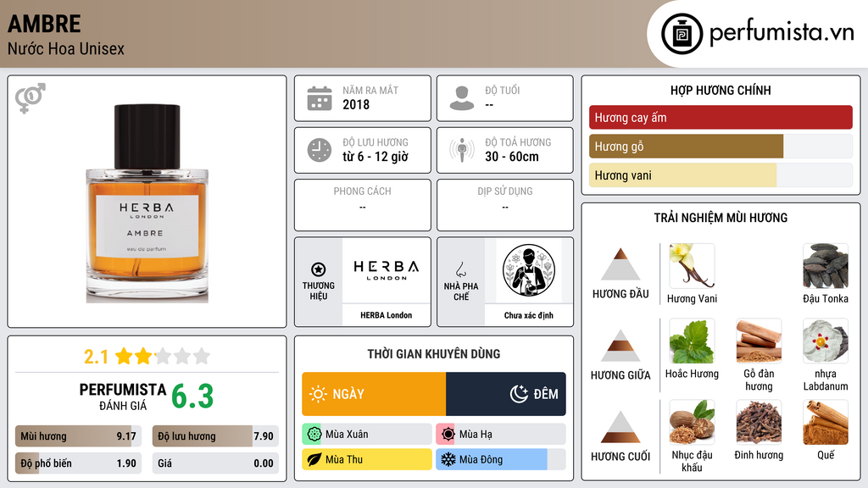Click the unisex gender symbol icon

31,98
